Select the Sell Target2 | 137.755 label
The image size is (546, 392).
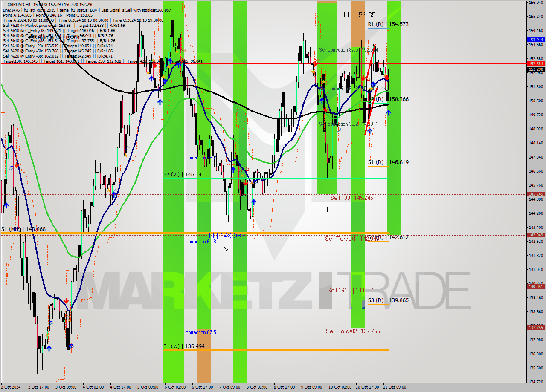tap(353, 331)
